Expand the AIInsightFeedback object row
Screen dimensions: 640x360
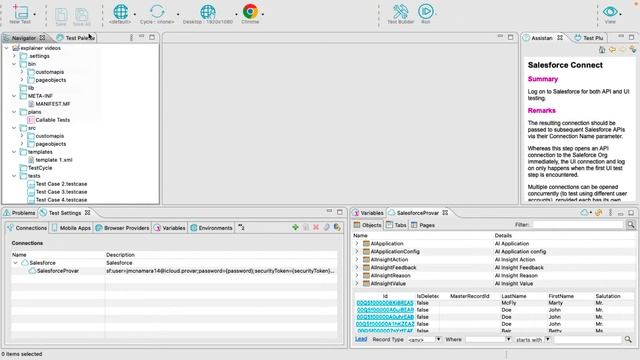point(357,267)
